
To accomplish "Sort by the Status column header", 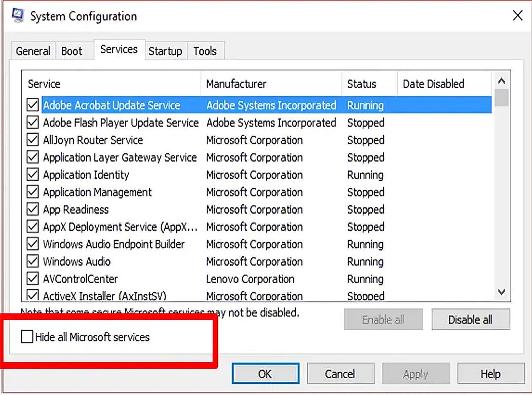I will tap(369, 84).
